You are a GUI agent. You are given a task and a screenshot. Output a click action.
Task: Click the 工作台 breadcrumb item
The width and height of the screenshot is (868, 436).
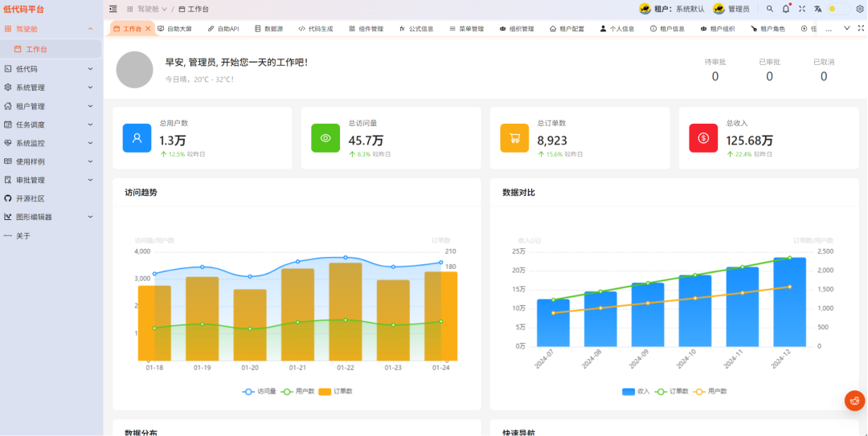[x=194, y=9]
